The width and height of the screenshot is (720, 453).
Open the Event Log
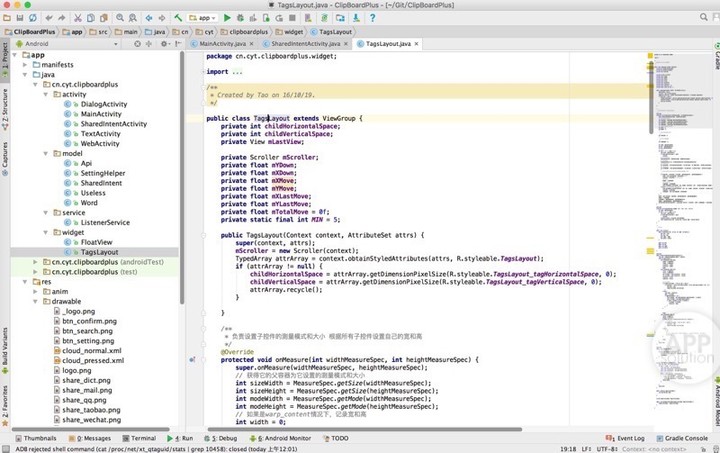[x=625, y=438]
